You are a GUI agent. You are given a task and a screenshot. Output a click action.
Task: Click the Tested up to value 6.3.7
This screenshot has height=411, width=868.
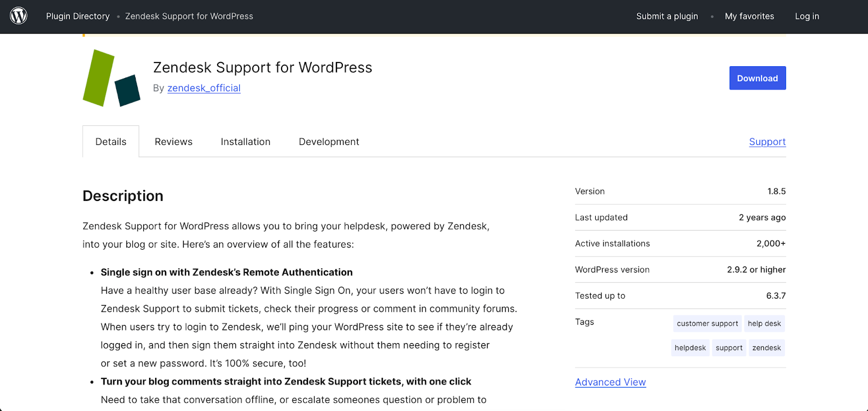[x=776, y=295]
